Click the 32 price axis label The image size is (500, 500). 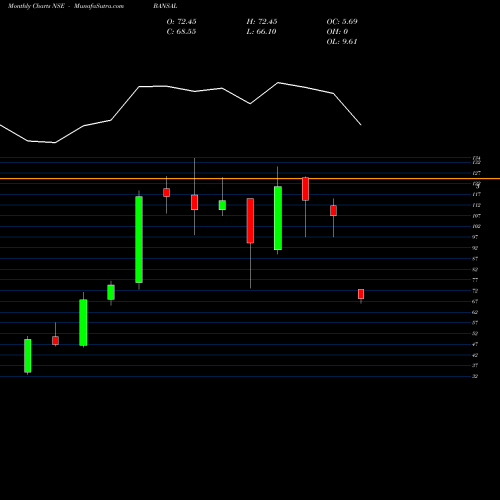click(x=475, y=376)
